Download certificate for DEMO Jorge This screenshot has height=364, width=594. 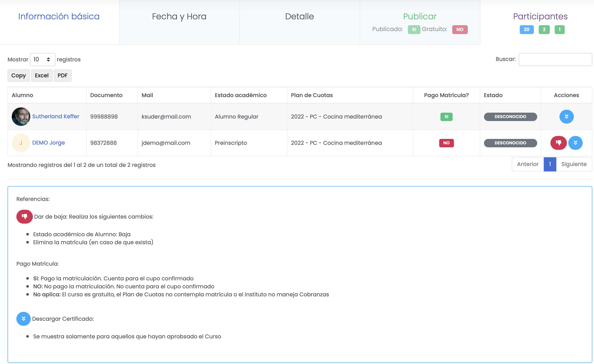point(575,143)
